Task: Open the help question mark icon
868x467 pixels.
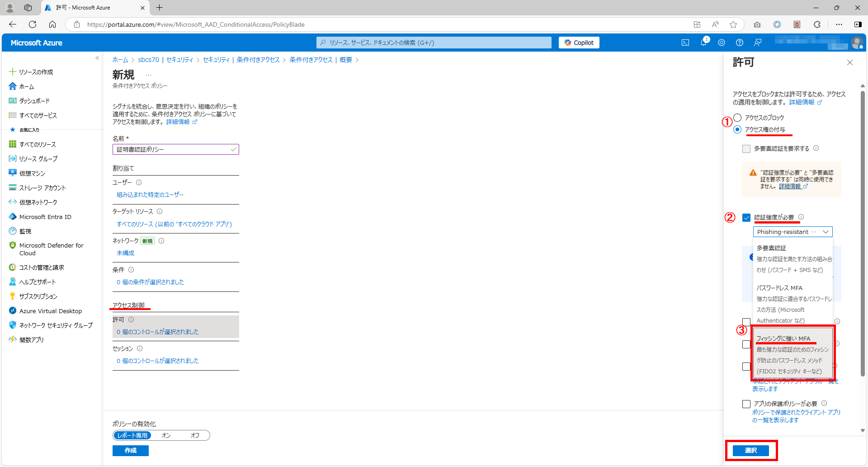Action: pyautogui.click(x=740, y=43)
